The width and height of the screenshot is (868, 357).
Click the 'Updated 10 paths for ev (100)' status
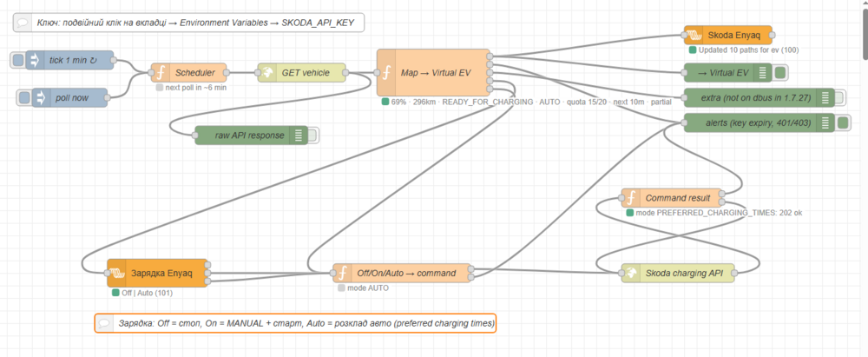[x=748, y=50]
